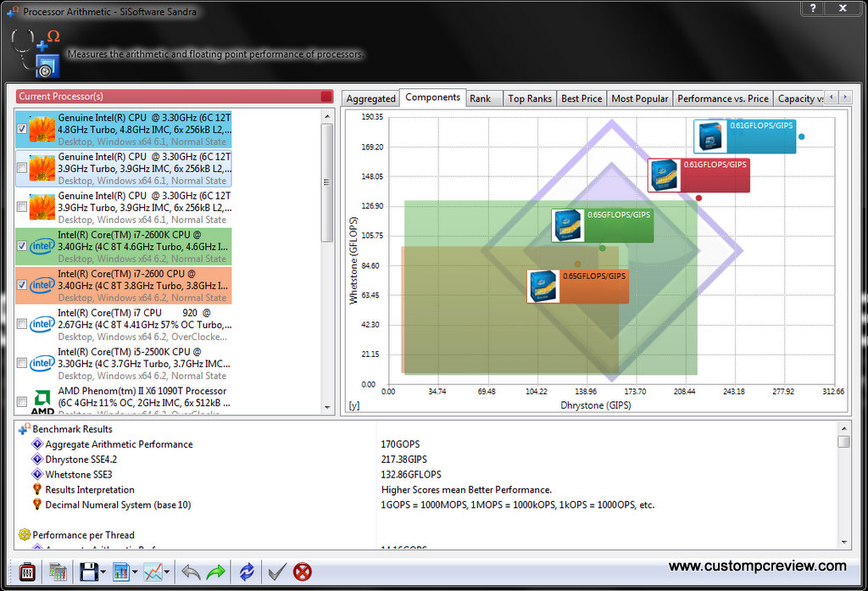Click the red square in Current Processor(s) header
This screenshot has width=868, height=591.
(x=326, y=97)
